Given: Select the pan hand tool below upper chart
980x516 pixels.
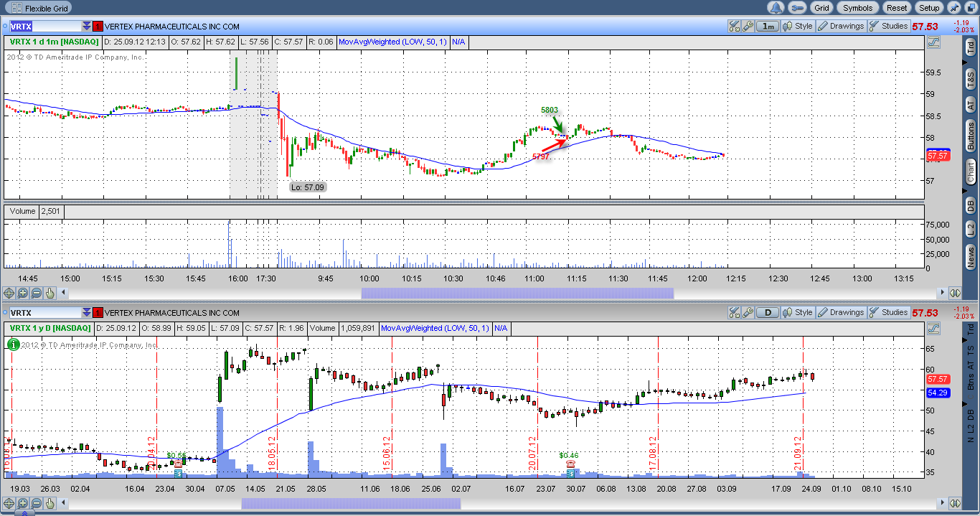Looking at the screenshot, I should coord(50,293).
